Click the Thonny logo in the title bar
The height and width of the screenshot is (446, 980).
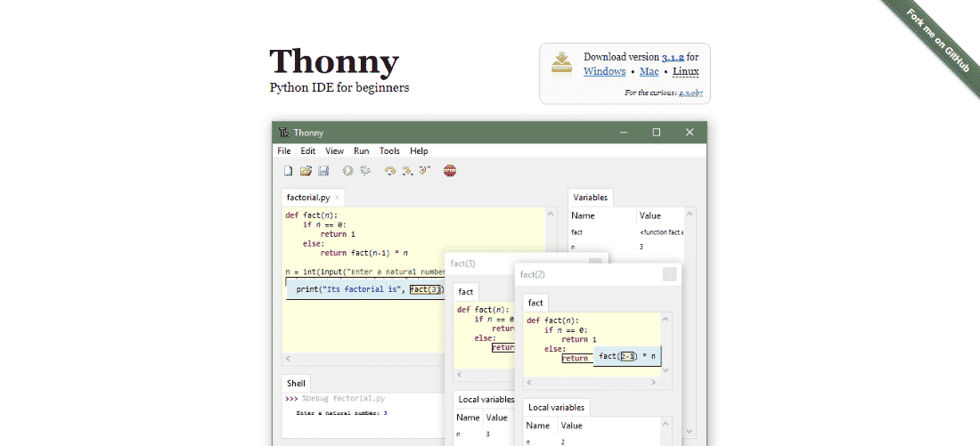coord(284,133)
